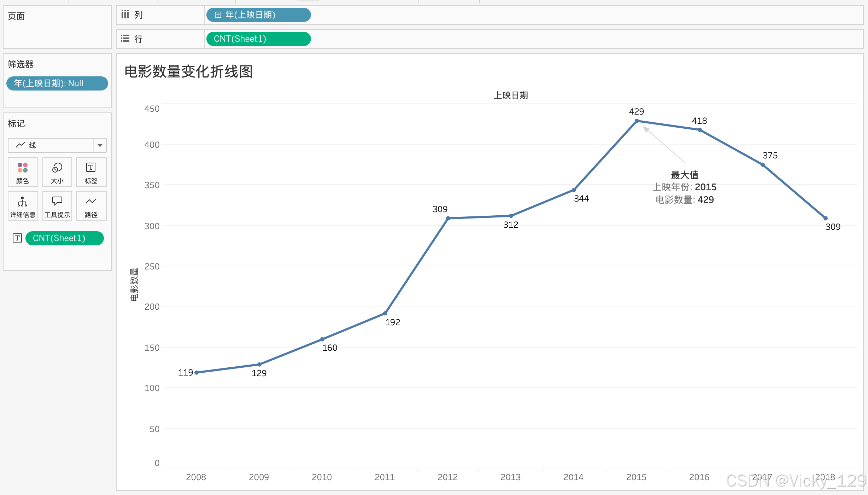Open the mark type Line dropdown
Screen dimensions: 868x495
point(51,145)
